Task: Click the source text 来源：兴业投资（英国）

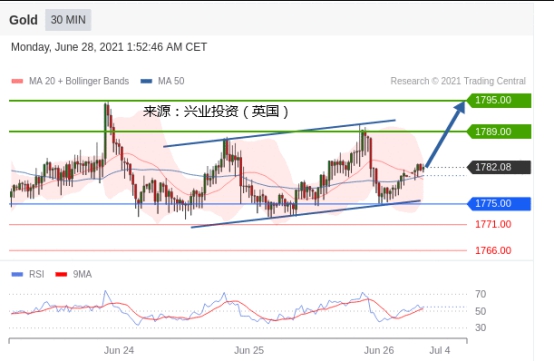Action: click(216, 112)
